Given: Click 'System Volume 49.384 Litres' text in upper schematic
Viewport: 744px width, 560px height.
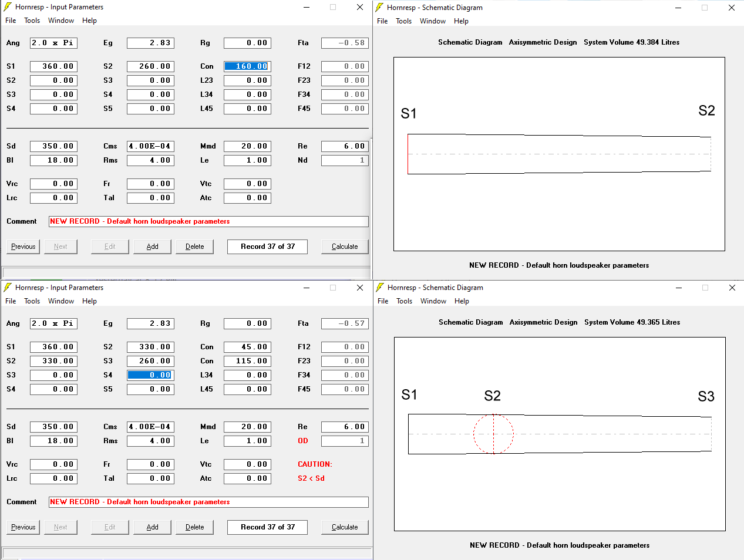Looking at the screenshot, I should coord(631,42).
